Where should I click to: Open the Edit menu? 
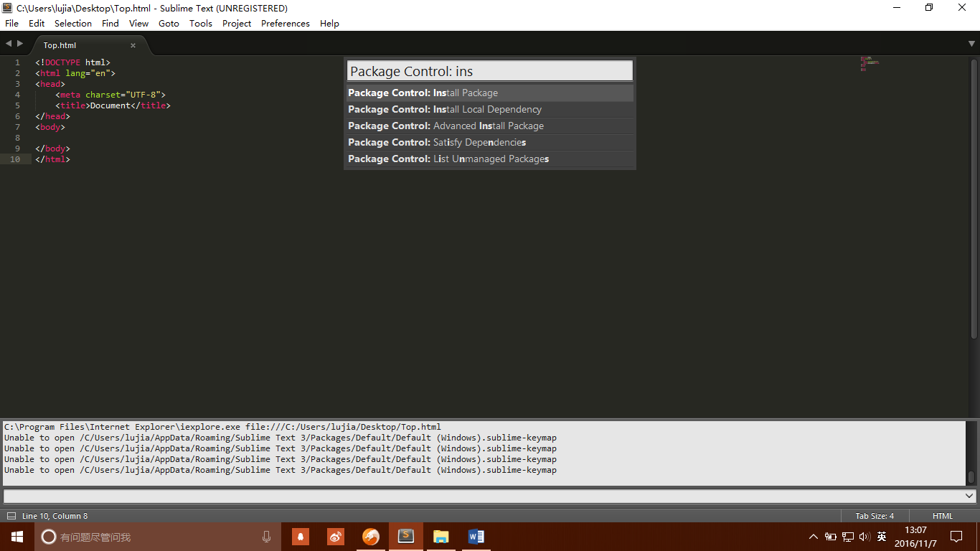click(x=37, y=23)
